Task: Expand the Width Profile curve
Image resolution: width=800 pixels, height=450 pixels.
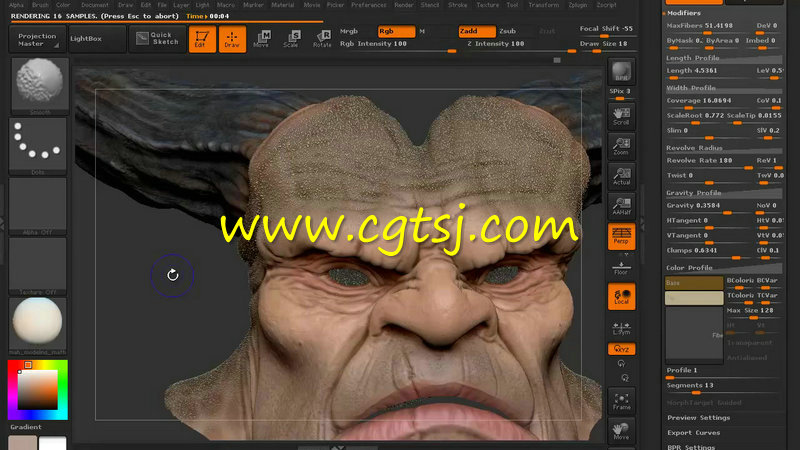Action: [723, 88]
